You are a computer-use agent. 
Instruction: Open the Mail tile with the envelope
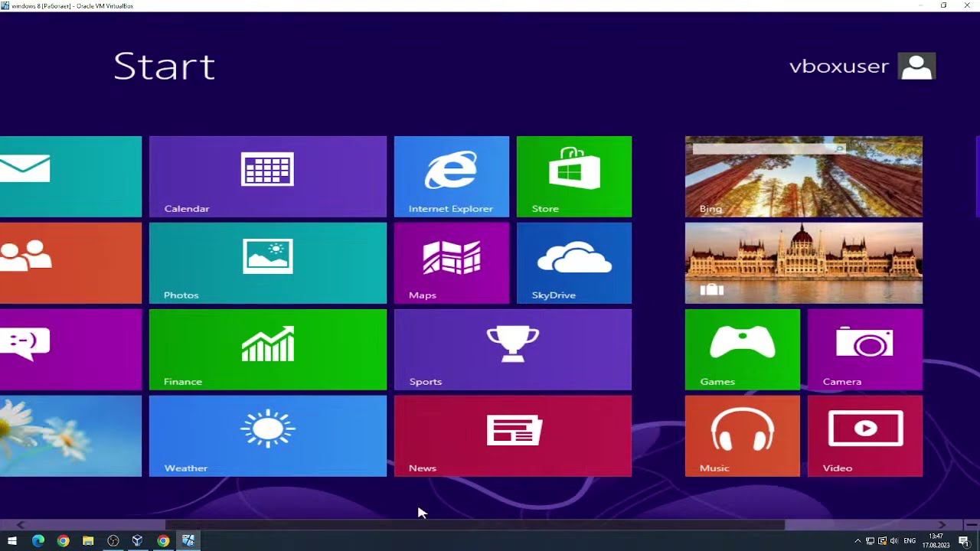70,176
